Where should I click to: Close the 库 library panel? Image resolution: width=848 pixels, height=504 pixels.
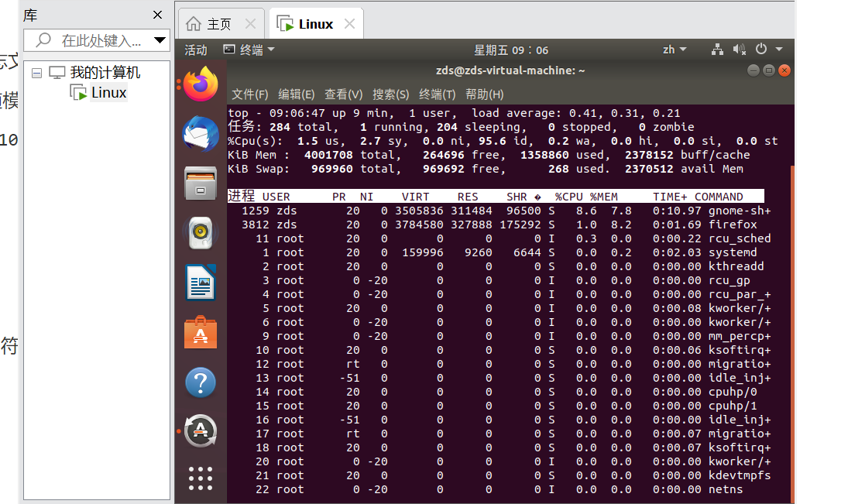pyautogui.click(x=158, y=15)
